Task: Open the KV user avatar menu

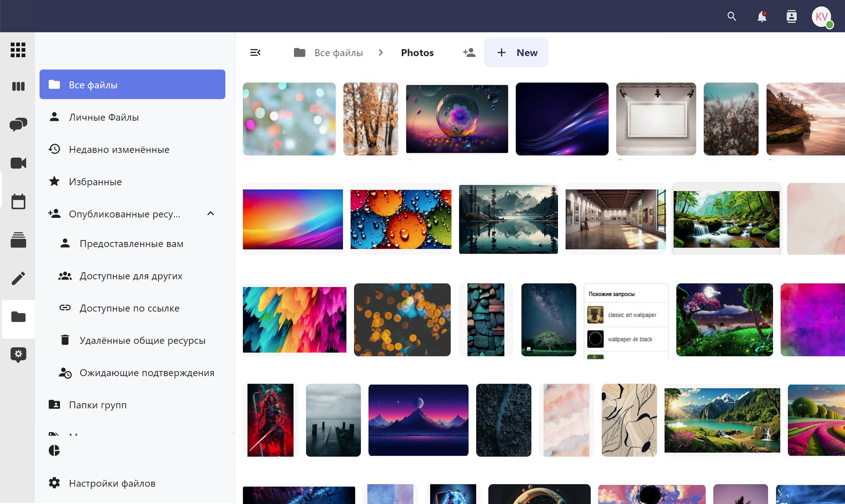Action: (x=822, y=17)
